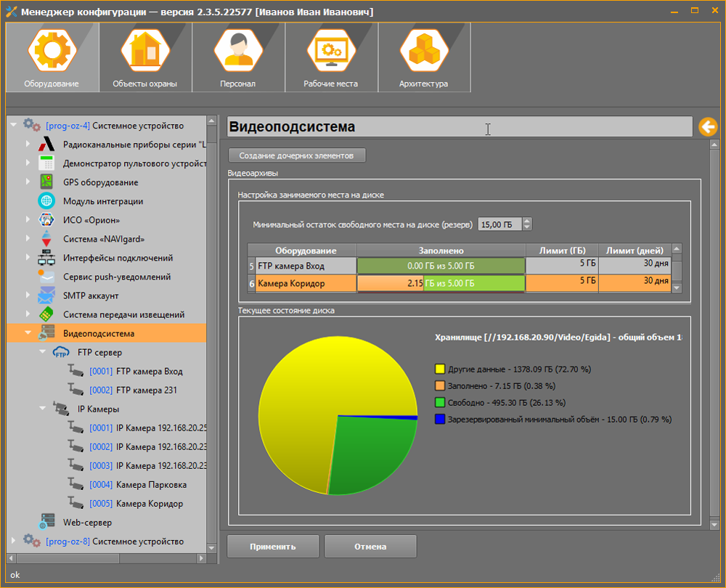The width and height of the screenshot is (726, 588).
Task: Select Камера Парковка in the tree
Action: (151, 484)
